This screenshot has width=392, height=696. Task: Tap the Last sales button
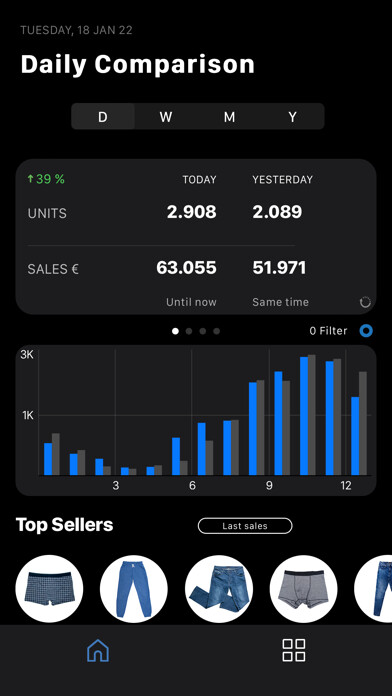[x=245, y=526]
